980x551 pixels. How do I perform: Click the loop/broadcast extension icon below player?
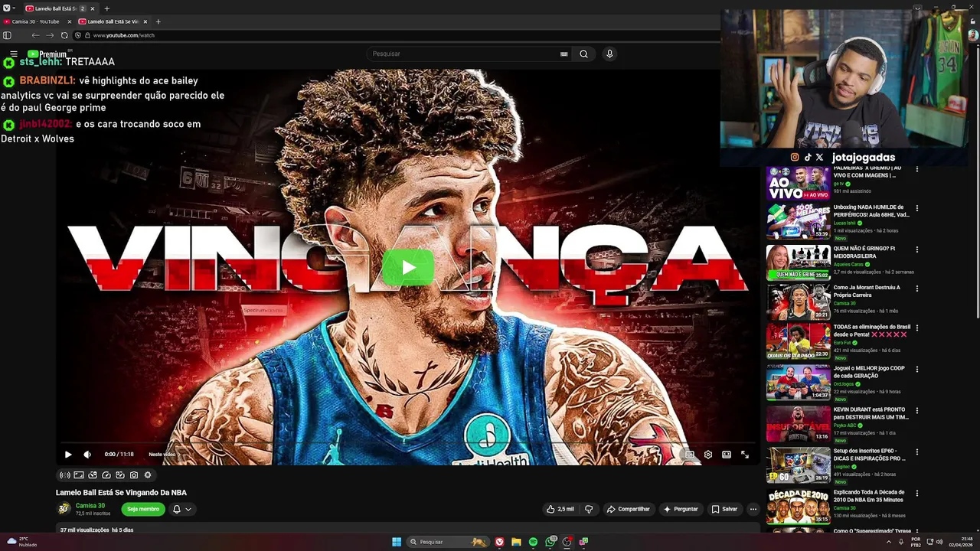click(64, 475)
